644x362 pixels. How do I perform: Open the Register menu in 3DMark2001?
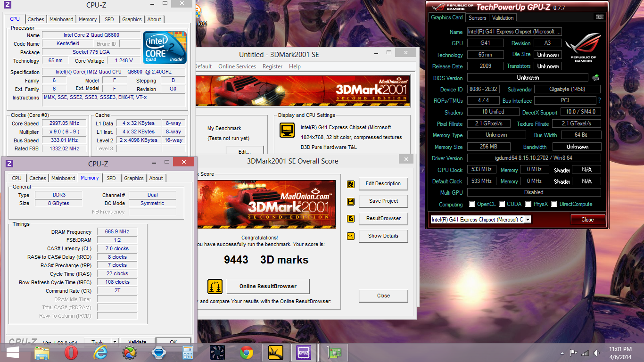point(272,66)
